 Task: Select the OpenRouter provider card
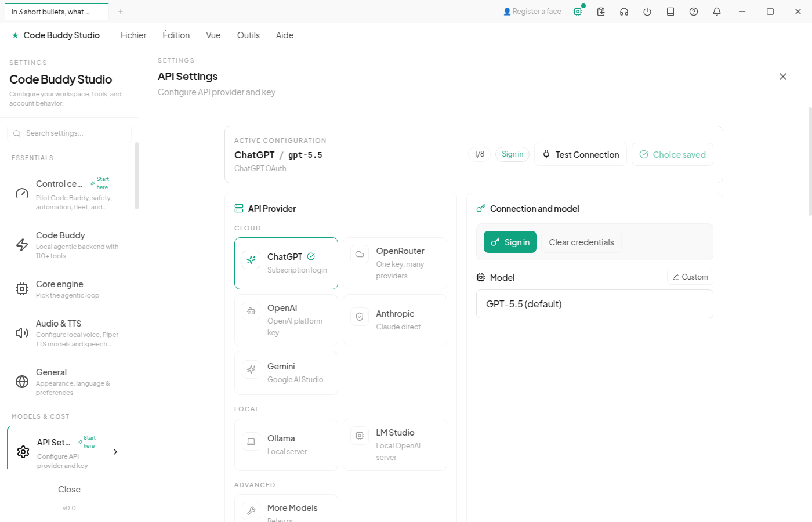395,263
